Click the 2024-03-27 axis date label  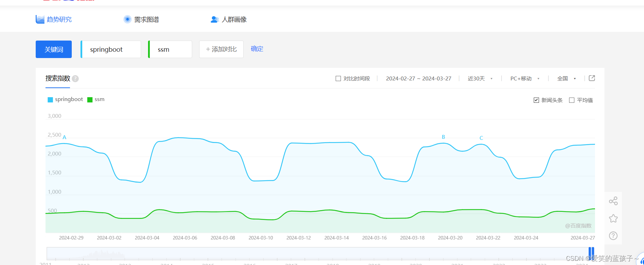(583, 238)
